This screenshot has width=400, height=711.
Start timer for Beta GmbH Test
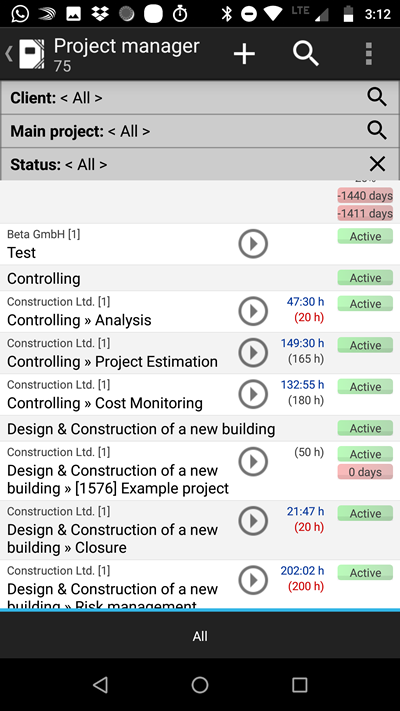(253, 243)
